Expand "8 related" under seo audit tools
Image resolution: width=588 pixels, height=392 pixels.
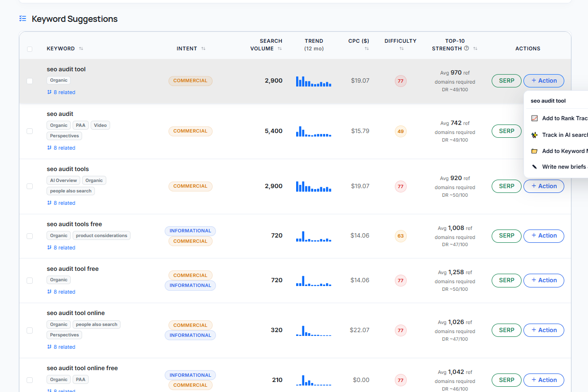tap(61, 203)
